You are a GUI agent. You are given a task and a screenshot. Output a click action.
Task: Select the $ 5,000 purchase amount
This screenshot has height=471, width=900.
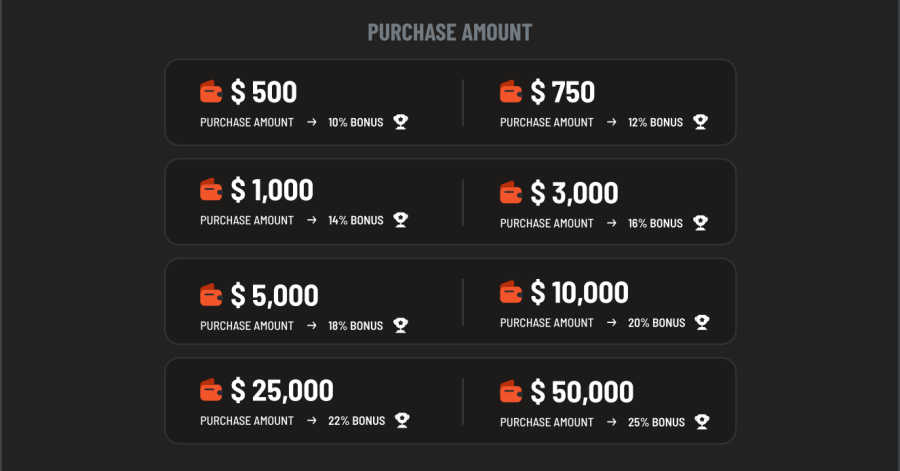pos(274,295)
